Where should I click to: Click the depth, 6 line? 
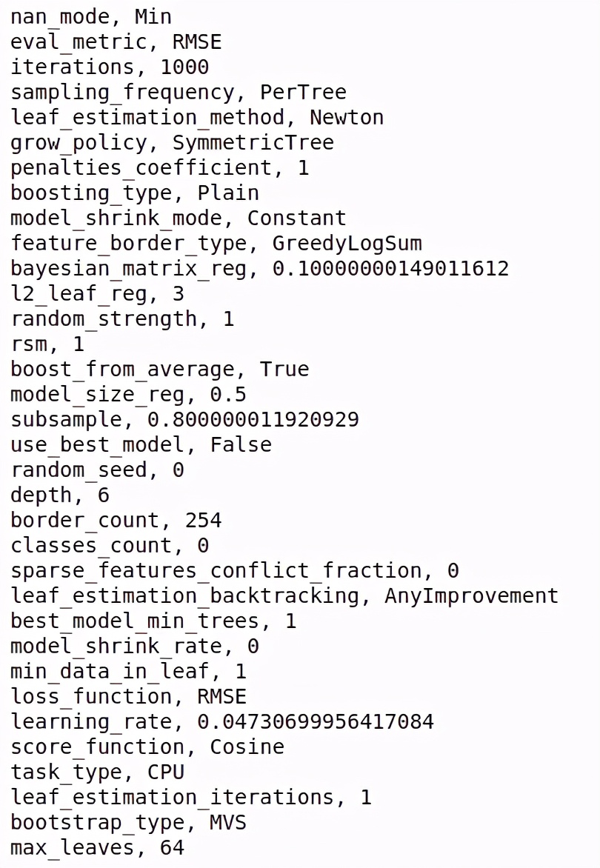coord(59,495)
